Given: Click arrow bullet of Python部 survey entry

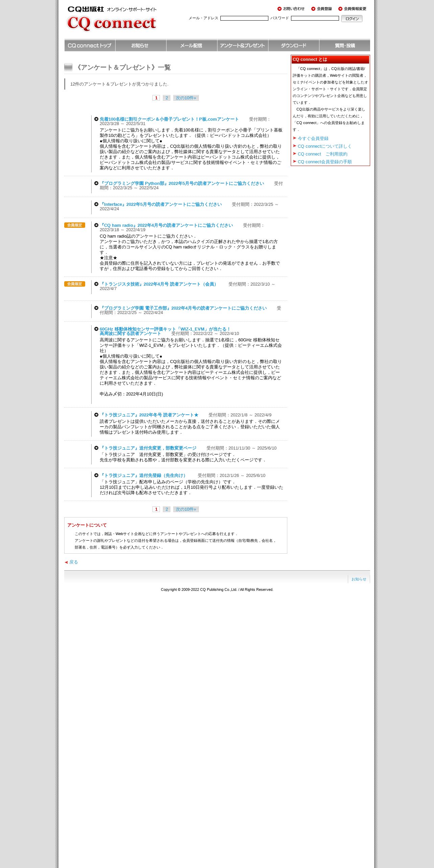Looking at the screenshot, I should tap(96, 183).
